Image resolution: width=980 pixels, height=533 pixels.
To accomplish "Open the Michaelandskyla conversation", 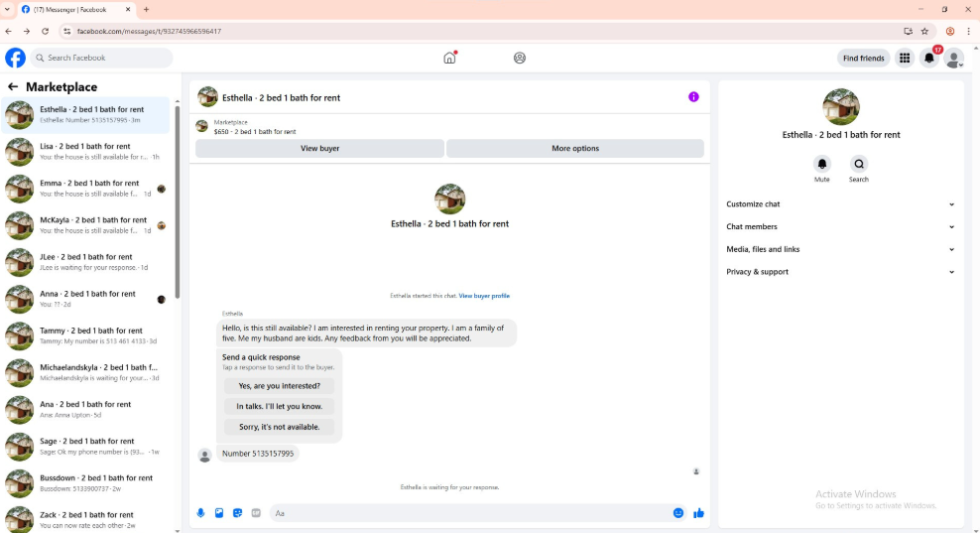I will pyautogui.click(x=85, y=373).
